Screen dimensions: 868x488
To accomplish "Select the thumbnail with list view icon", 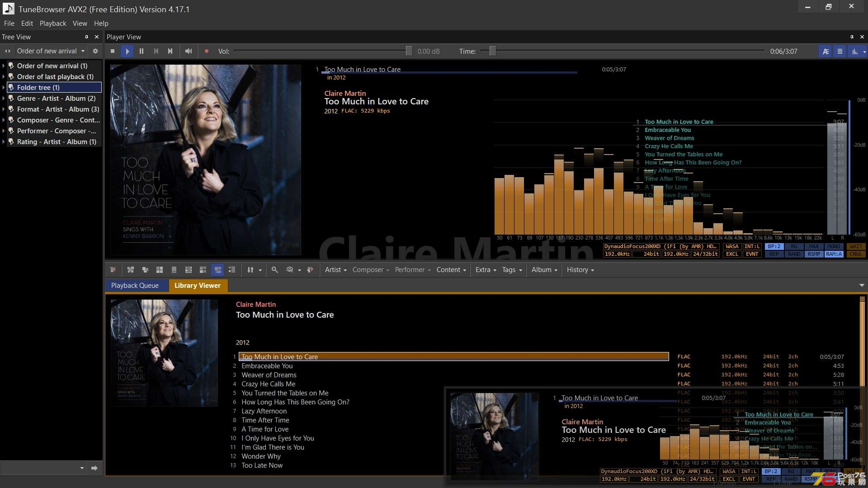I will click(x=203, y=270).
